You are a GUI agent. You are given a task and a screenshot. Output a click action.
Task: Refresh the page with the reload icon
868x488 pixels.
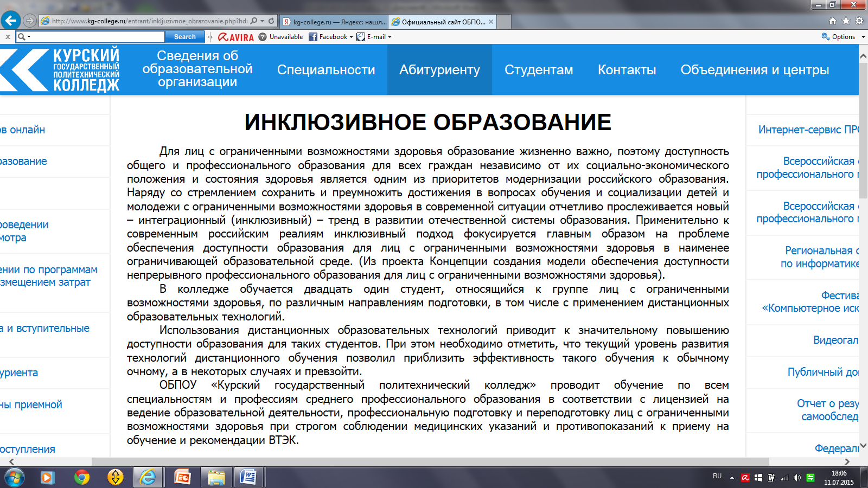coord(271,21)
